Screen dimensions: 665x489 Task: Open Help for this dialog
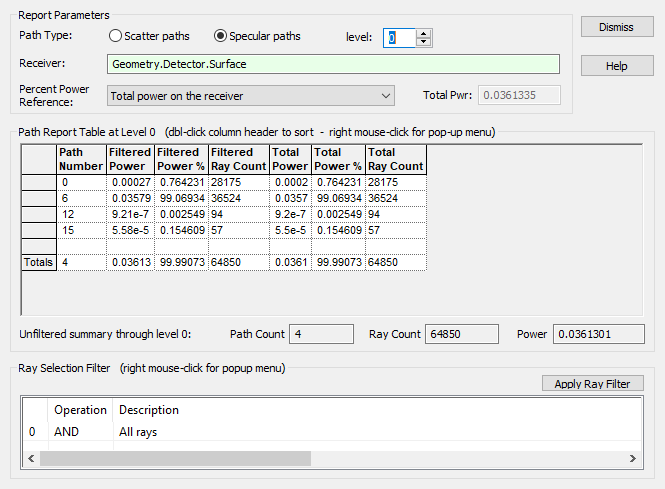pos(617,66)
